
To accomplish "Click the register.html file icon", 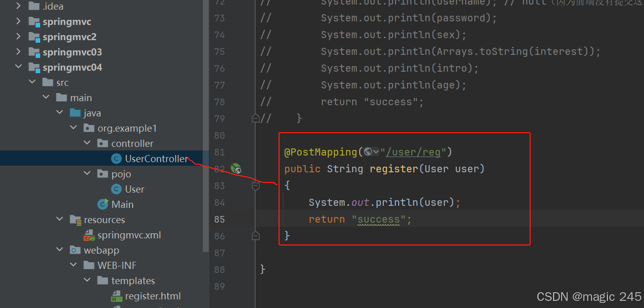I will (116, 296).
